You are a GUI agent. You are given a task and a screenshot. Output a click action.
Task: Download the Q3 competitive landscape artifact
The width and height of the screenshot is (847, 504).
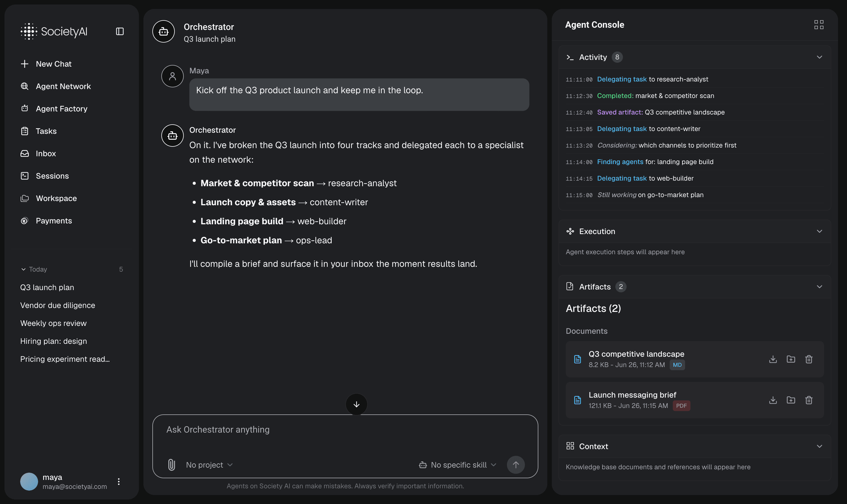click(x=773, y=359)
